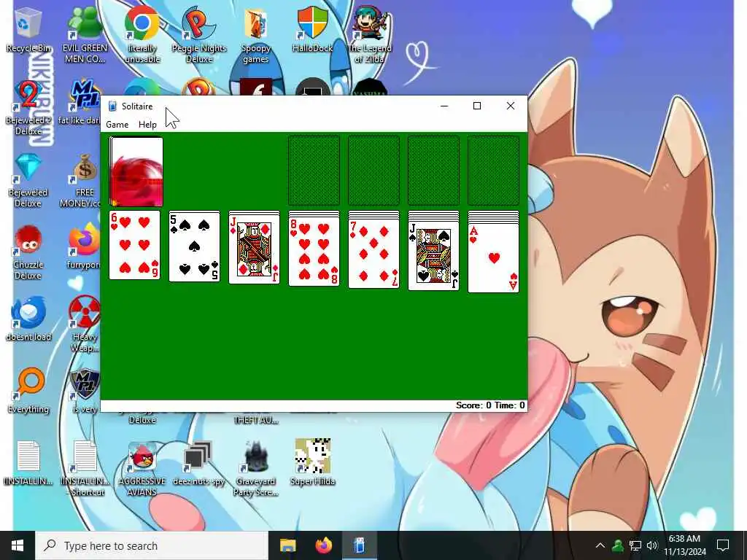Open the network status tray icon
The image size is (747, 560).
pos(635,545)
